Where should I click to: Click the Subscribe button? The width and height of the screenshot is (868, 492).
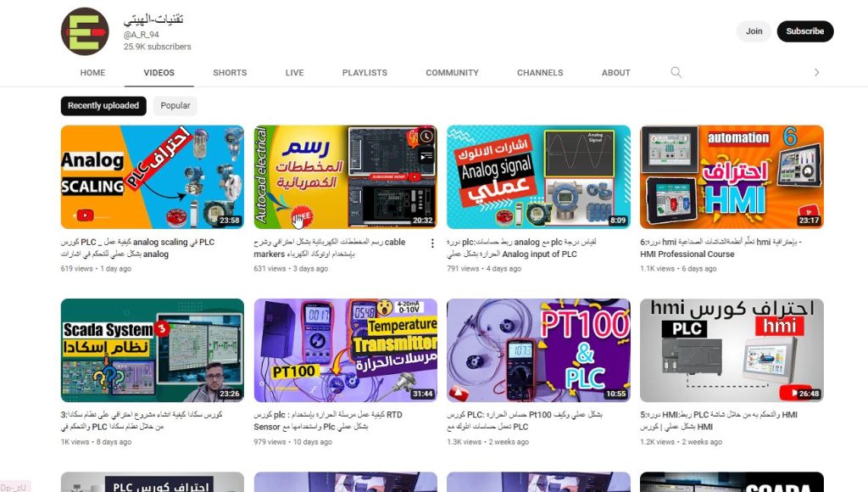[x=805, y=31]
